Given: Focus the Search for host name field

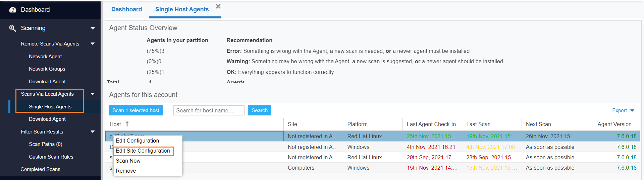Looking at the screenshot, I should 209,110.
